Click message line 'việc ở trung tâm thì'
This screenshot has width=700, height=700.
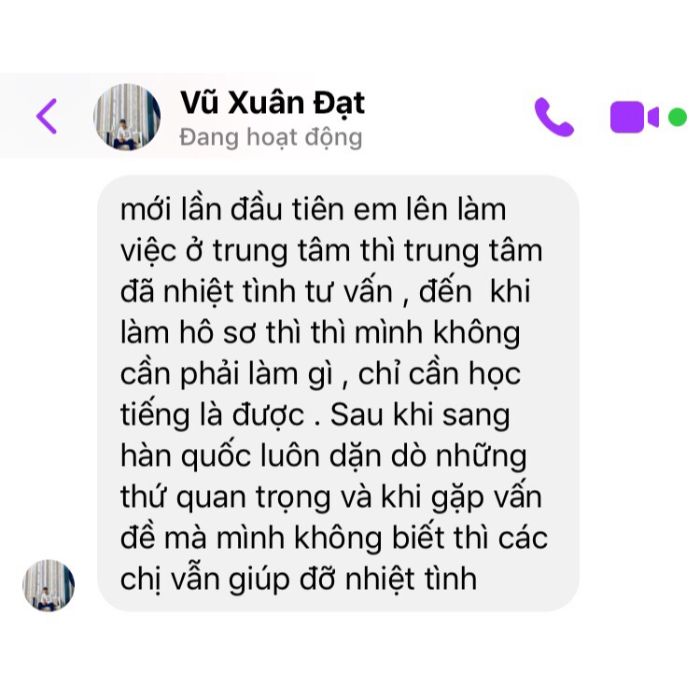click(331, 251)
